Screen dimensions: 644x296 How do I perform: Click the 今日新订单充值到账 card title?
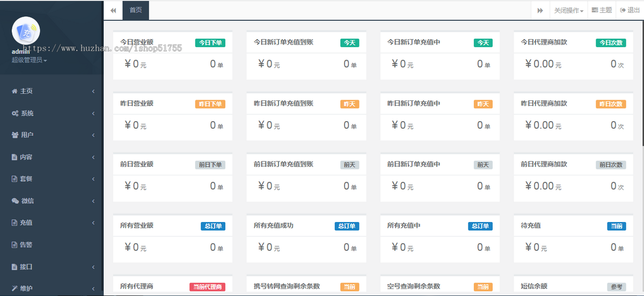click(x=283, y=42)
